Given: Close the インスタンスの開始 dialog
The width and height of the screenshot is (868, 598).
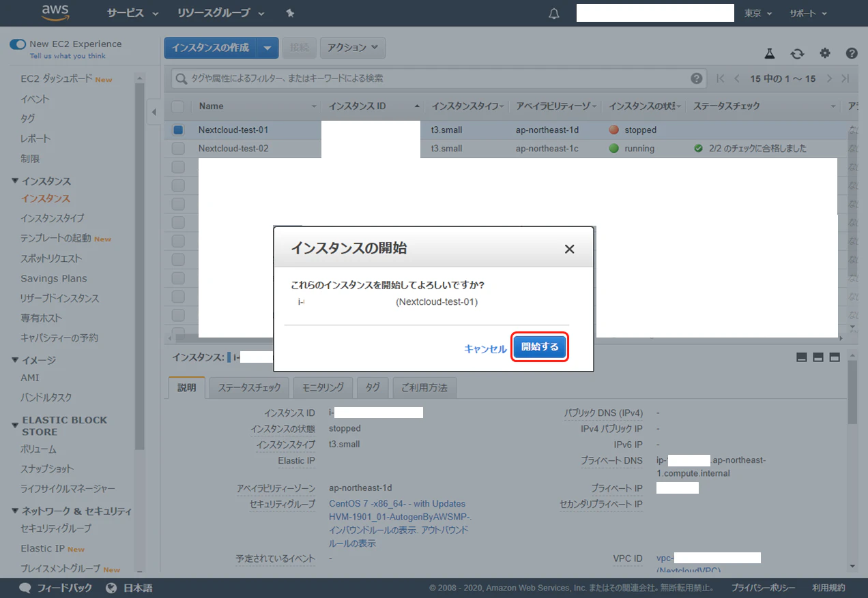Looking at the screenshot, I should [569, 249].
